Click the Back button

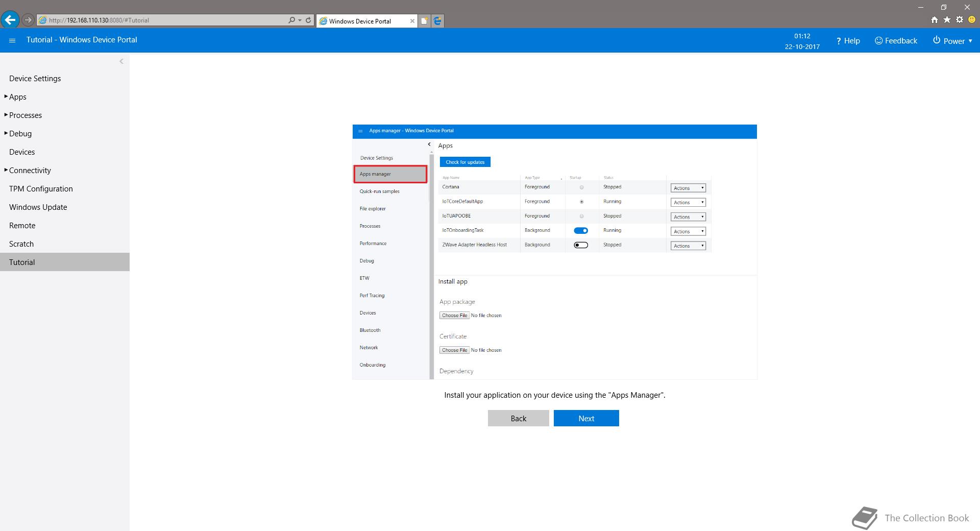point(518,418)
